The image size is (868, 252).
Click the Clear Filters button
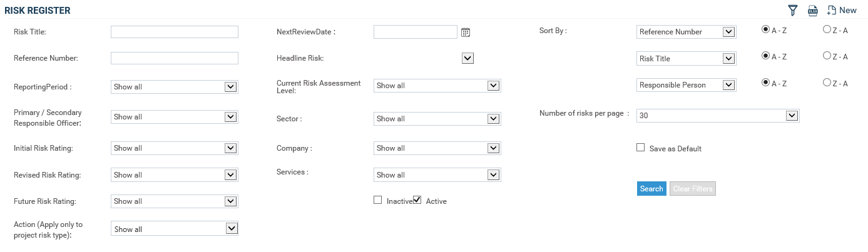tap(692, 189)
